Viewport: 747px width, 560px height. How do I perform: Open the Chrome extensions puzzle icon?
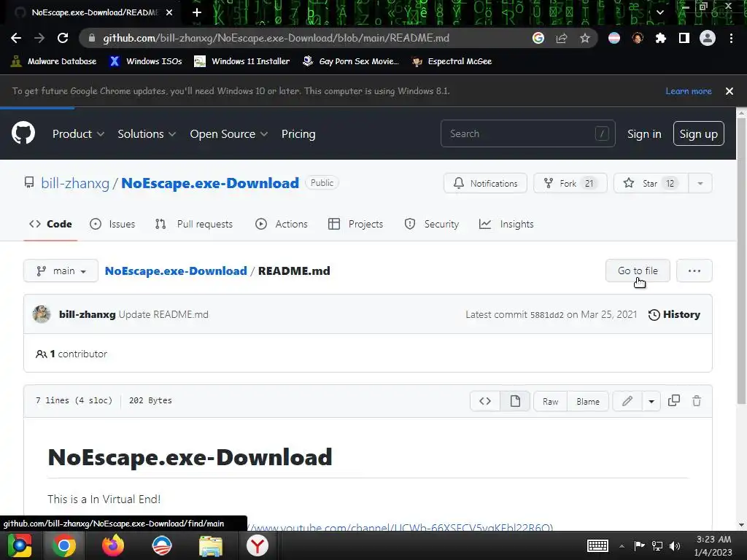click(661, 38)
